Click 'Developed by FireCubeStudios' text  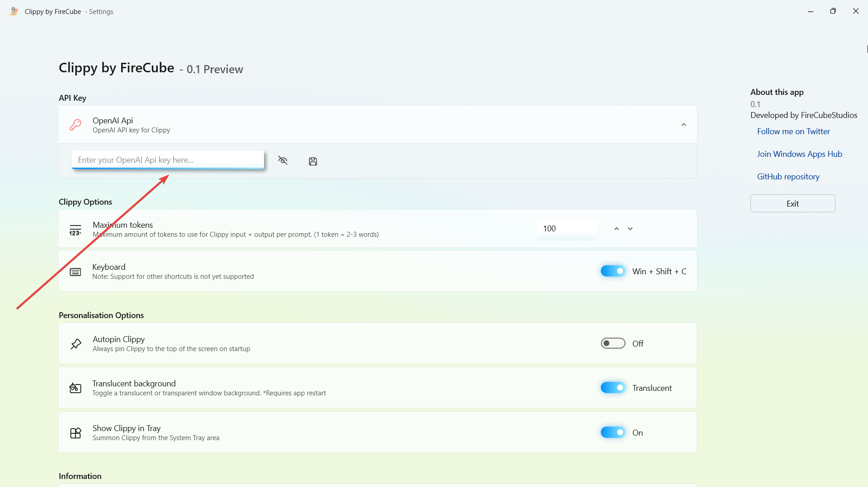pos(804,115)
